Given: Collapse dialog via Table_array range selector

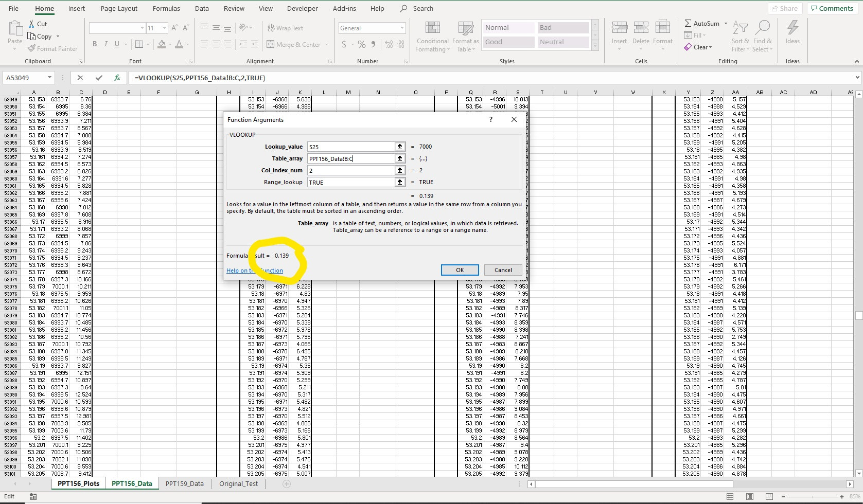Looking at the screenshot, I should click(400, 158).
